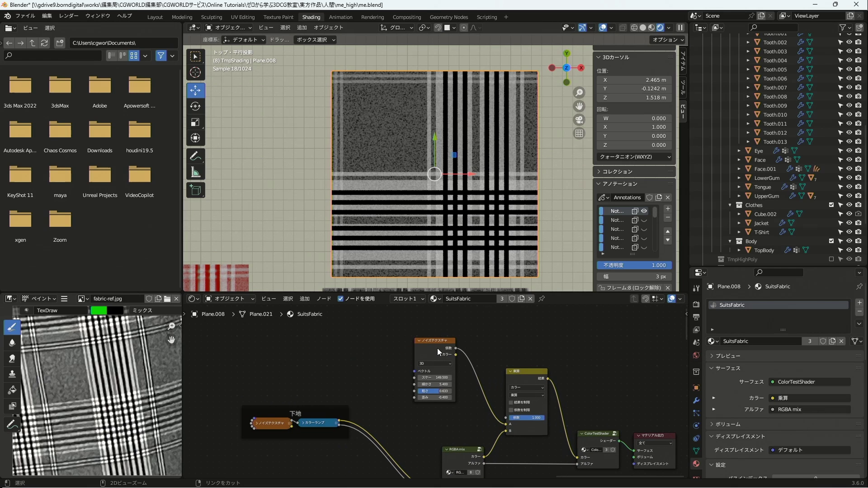Click the 3D cursor X position field 2.465 m

point(634,80)
